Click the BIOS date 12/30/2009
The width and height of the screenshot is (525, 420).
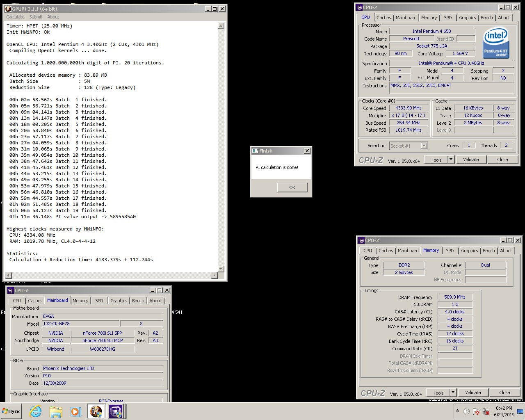(x=103, y=383)
